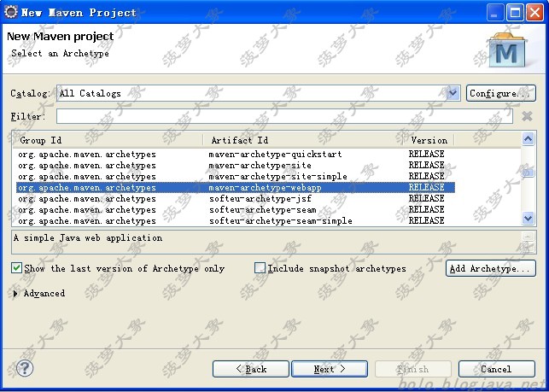Proceed with the Next button
This screenshot has width=549, height=392.
pos(330,369)
